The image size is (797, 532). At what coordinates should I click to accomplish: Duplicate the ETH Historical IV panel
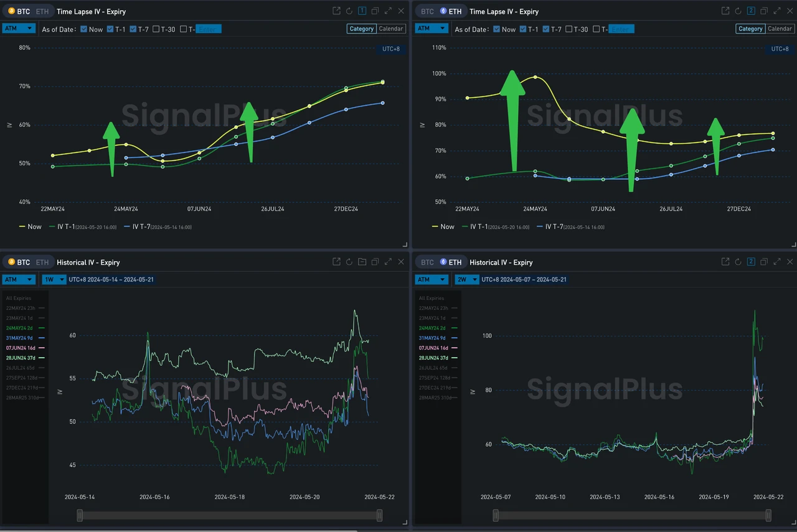tap(764, 262)
